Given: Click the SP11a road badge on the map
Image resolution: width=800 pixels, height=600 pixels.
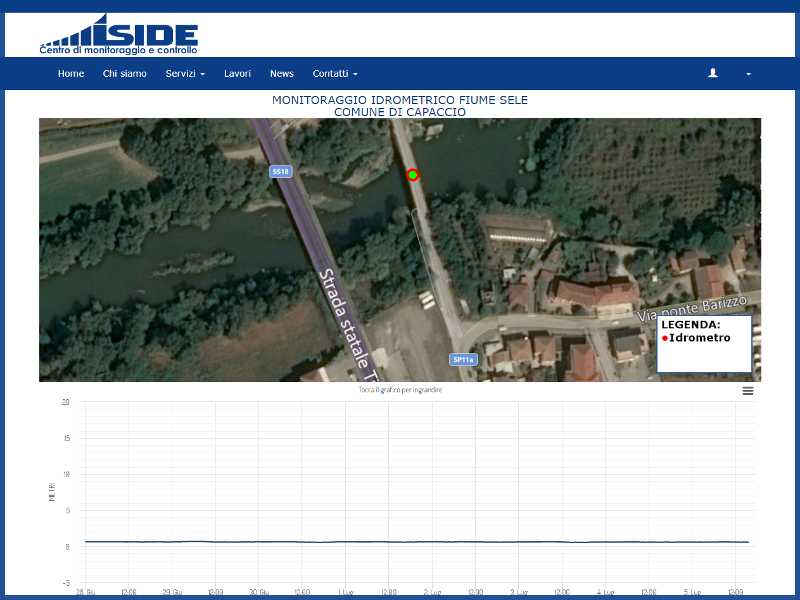Looking at the screenshot, I should point(463,360).
